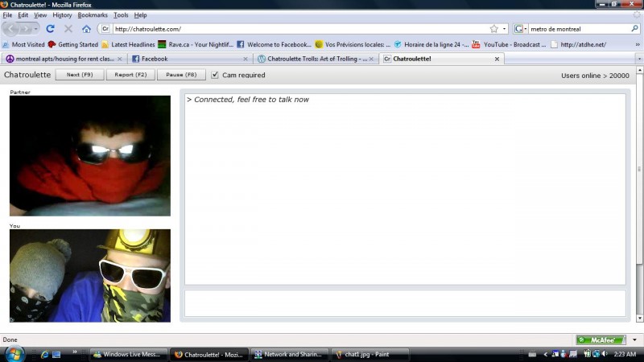Click the search box with metro de montreal
Screen dimensions: 644x362
click(x=579, y=29)
